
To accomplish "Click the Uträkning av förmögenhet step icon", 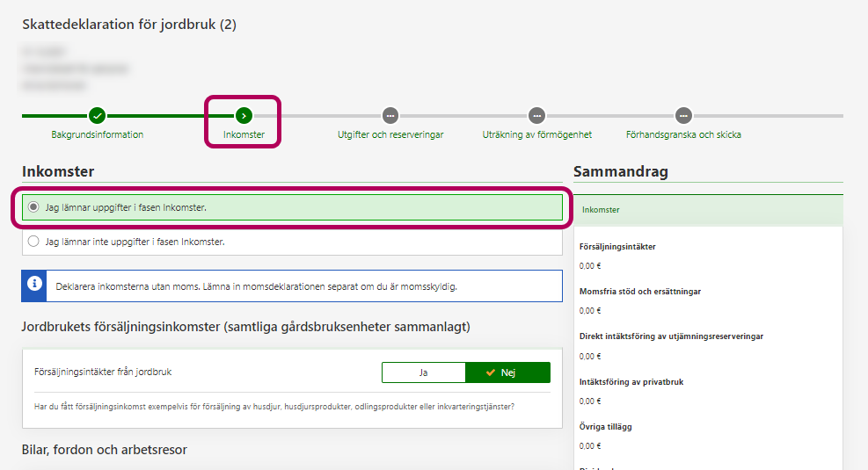I will [x=536, y=116].
